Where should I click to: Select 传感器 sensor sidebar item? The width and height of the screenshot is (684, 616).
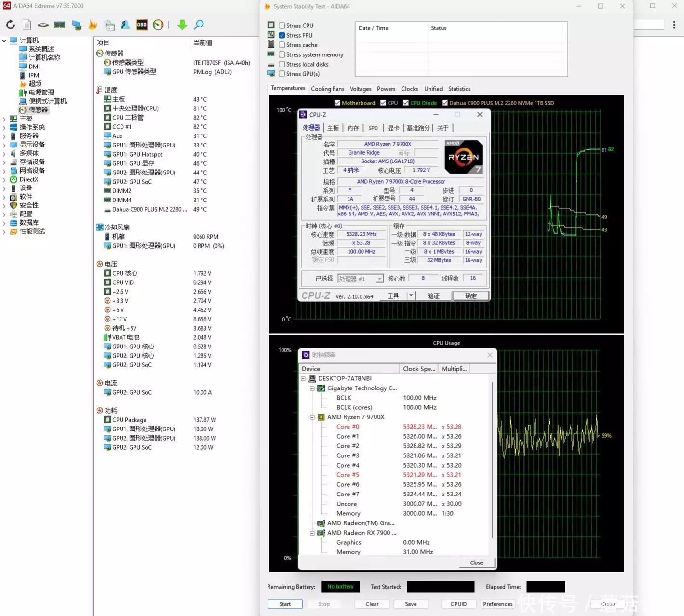tap(38, 110)
